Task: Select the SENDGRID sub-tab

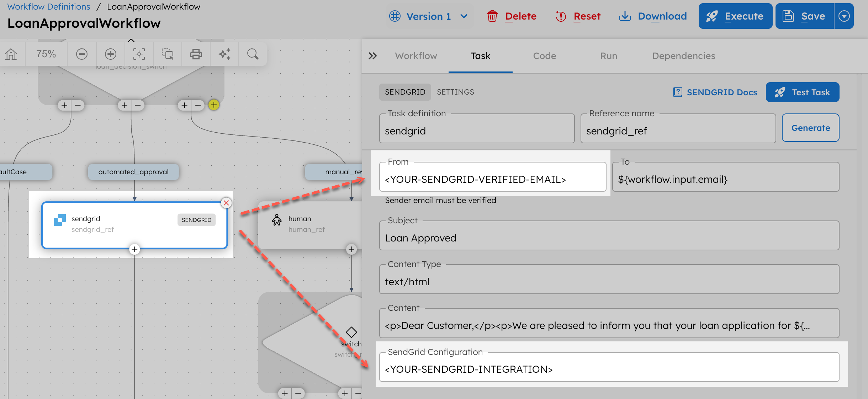Action: (405, 92)
